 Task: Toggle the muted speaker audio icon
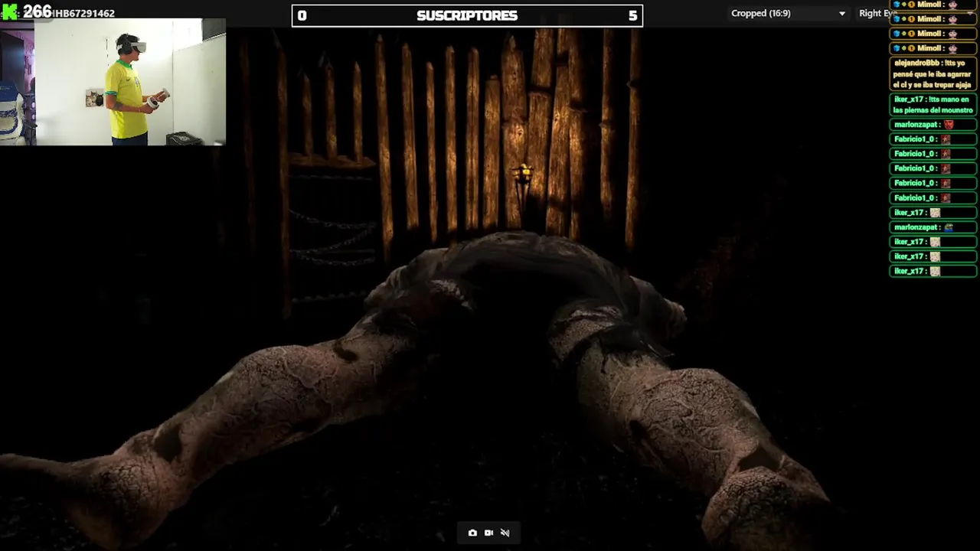505,533
